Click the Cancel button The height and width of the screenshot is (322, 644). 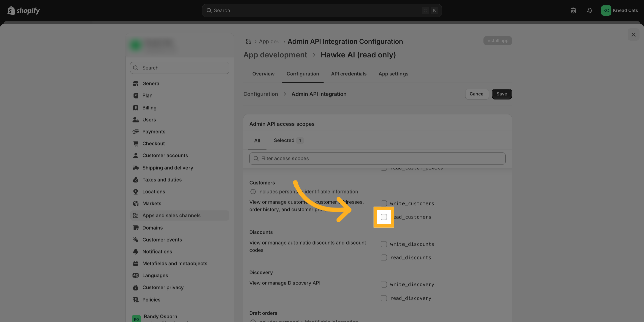(477, 94)
